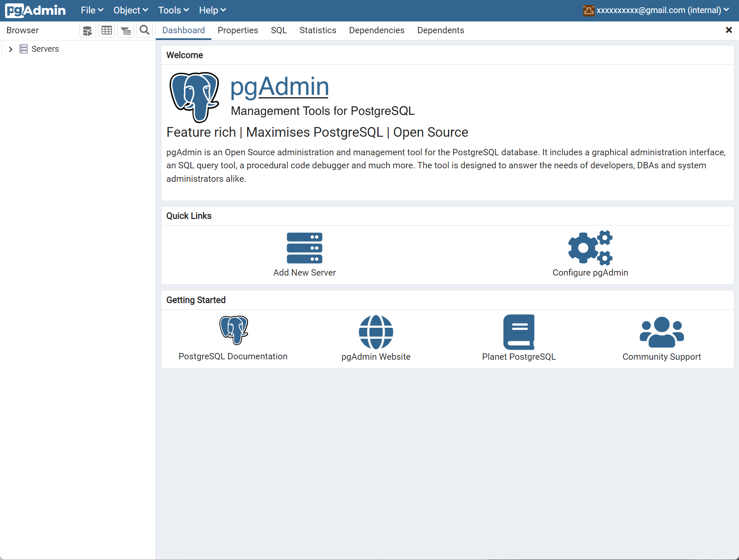The width and height of the screenshot is (739, 560).
Task: Click the pgAdmin Website globe icon
Action: tap(376, 332)
